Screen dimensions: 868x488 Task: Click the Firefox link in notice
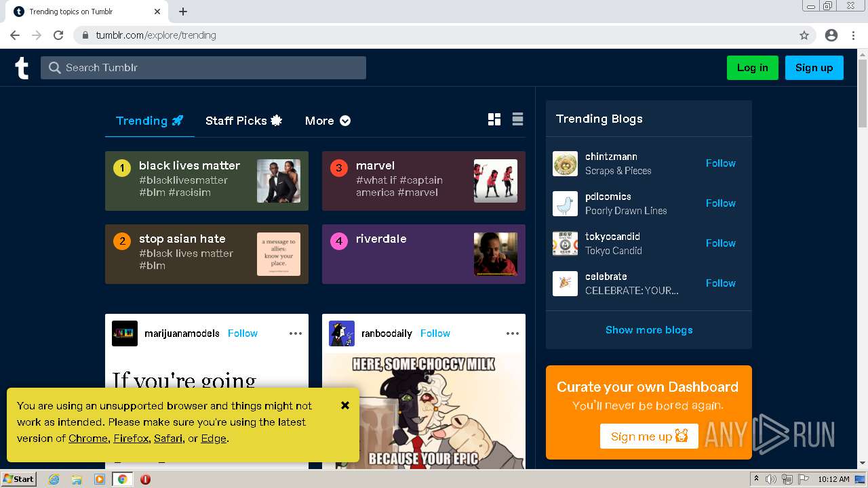pyautogui.click(x=131, y=439)
